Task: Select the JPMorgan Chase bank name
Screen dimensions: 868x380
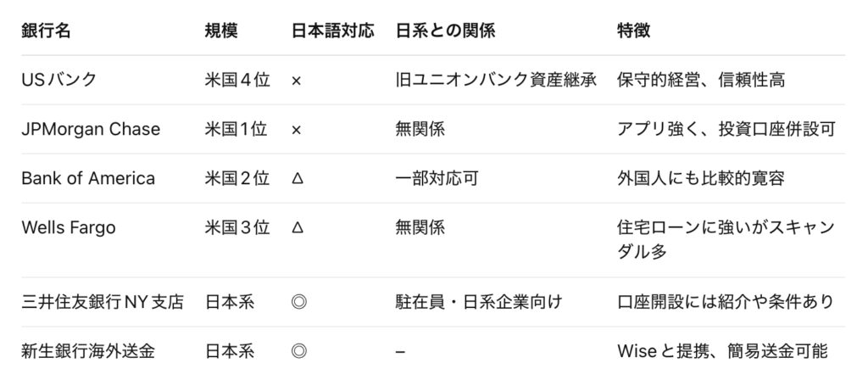Action: coord(91,130)
